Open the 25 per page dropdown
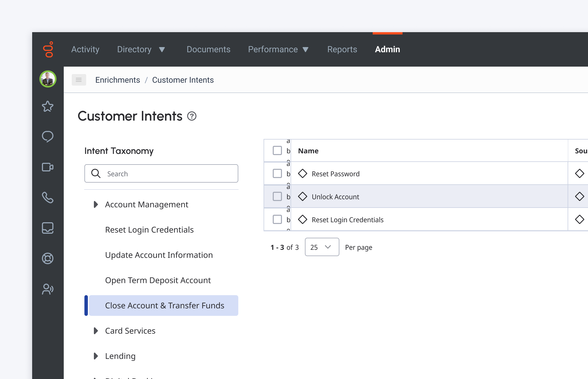Screen dimensions: 588x379 322,247
